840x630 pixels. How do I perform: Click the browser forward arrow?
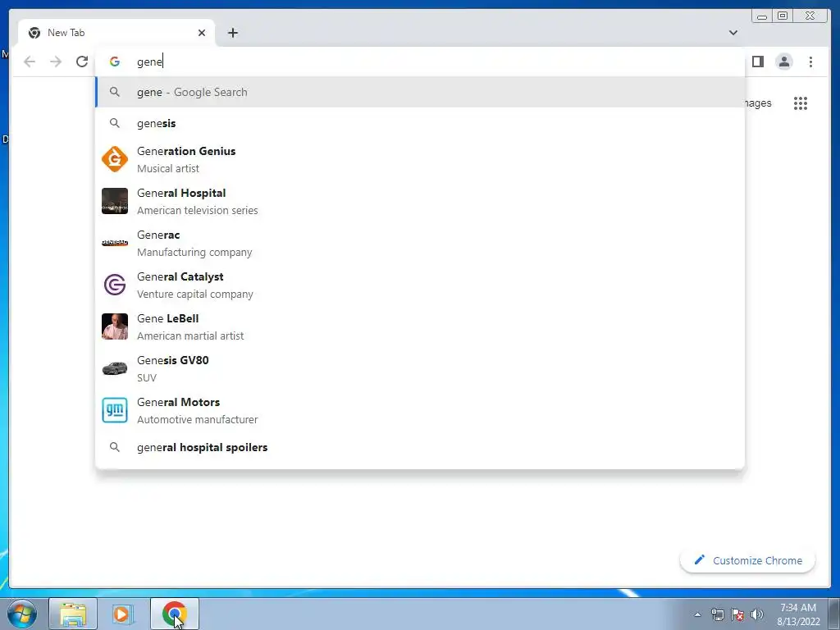pos(56,62)
